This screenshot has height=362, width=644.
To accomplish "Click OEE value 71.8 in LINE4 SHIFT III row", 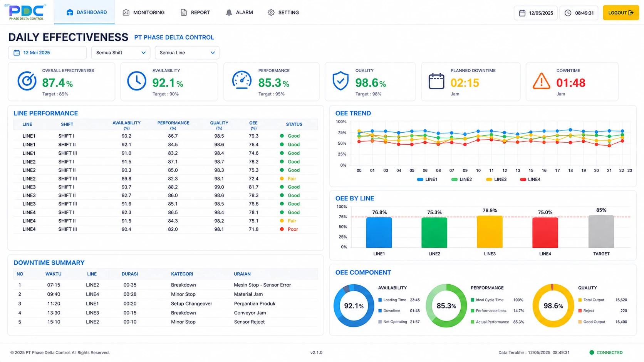I will click(253, 229).
